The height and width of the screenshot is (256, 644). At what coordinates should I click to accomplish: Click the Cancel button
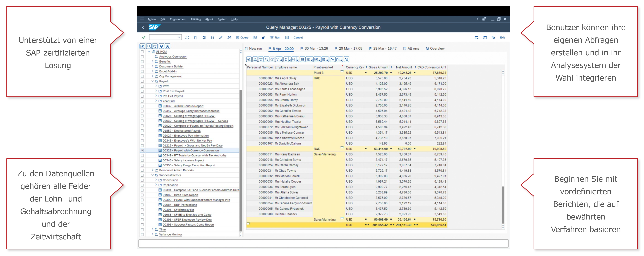coord(298,38)
